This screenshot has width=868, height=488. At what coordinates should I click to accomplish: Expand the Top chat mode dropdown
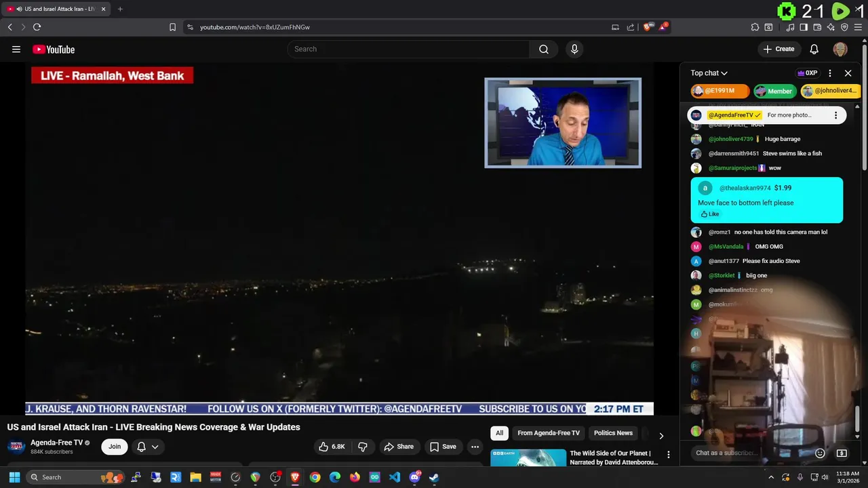(x=709, y=73)
